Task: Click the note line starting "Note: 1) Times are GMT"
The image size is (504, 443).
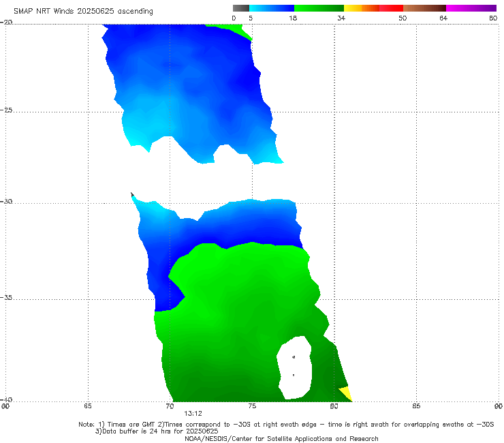Action: tap(286, 425)
